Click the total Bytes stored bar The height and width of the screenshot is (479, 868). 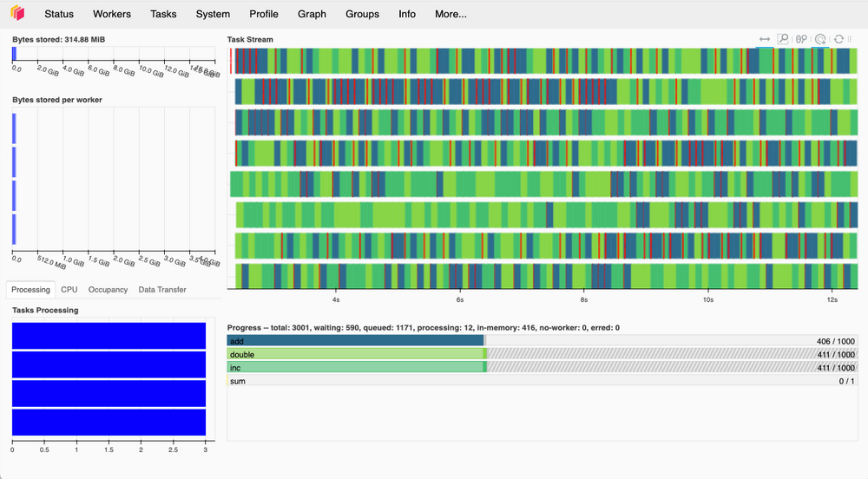pos(15,54)
